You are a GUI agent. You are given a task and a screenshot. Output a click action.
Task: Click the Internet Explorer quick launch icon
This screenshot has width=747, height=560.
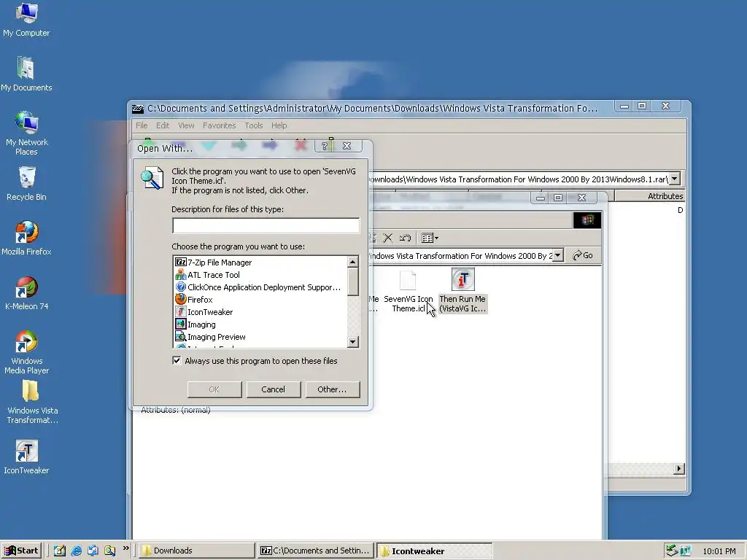click(x=76, y=551)
